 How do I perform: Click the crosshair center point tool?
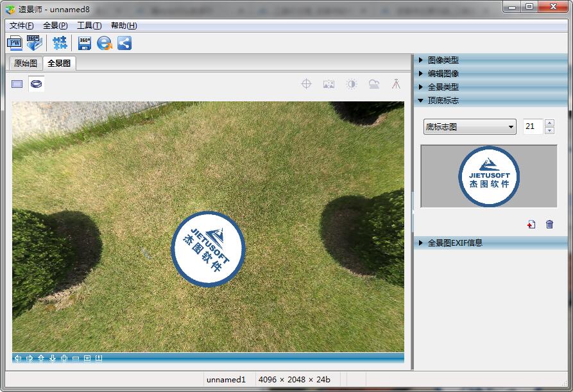pyautogui.click(x=306, y=84)
